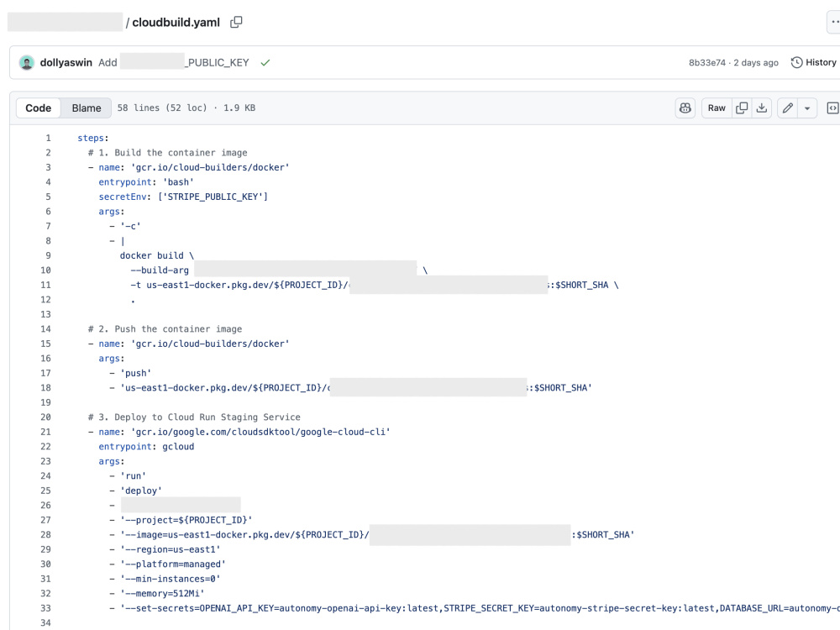Click the 'deploy' argument text
Screen dimensions: 840x630
(x=141, y=491)
